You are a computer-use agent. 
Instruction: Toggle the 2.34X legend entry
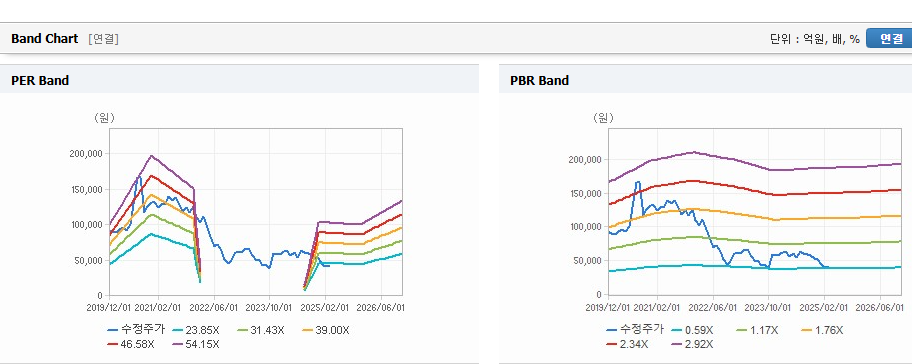[628, 344]
